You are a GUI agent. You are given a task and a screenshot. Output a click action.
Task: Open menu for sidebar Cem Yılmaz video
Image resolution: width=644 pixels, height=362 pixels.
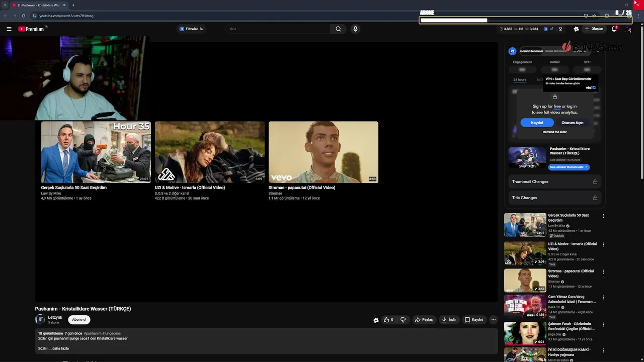(603, 298)
